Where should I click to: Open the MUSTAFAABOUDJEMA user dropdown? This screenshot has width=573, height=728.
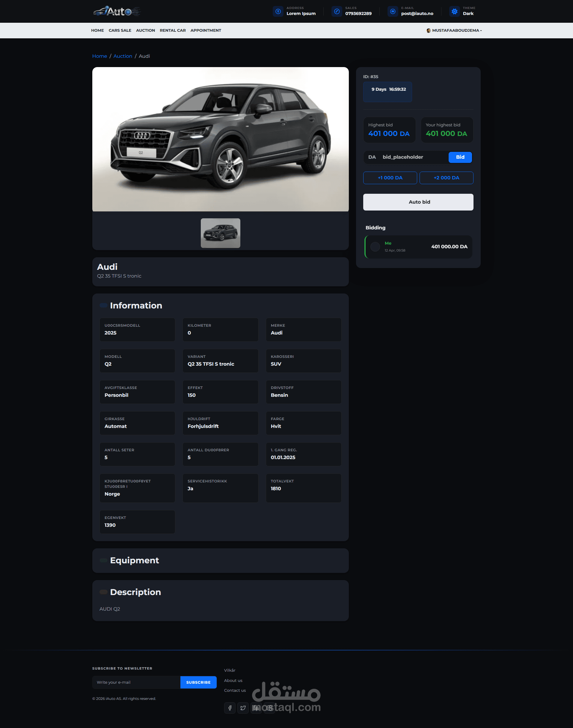[454, 31]
